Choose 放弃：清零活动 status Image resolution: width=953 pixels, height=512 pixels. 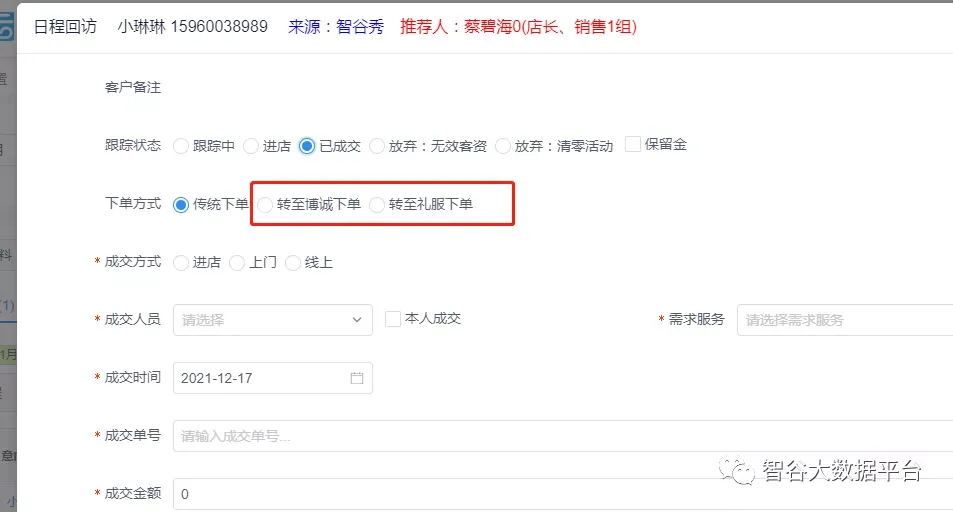[x=503, y=146]
